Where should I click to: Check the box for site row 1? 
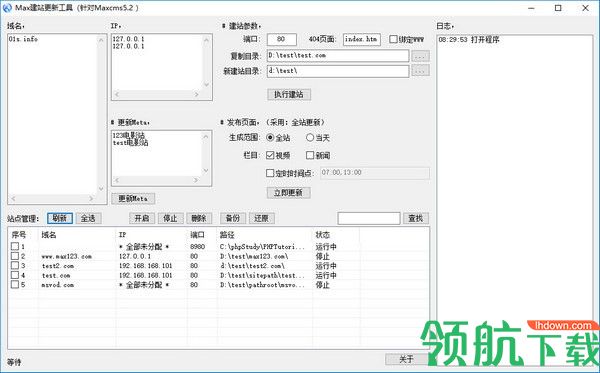pos(15,246)
